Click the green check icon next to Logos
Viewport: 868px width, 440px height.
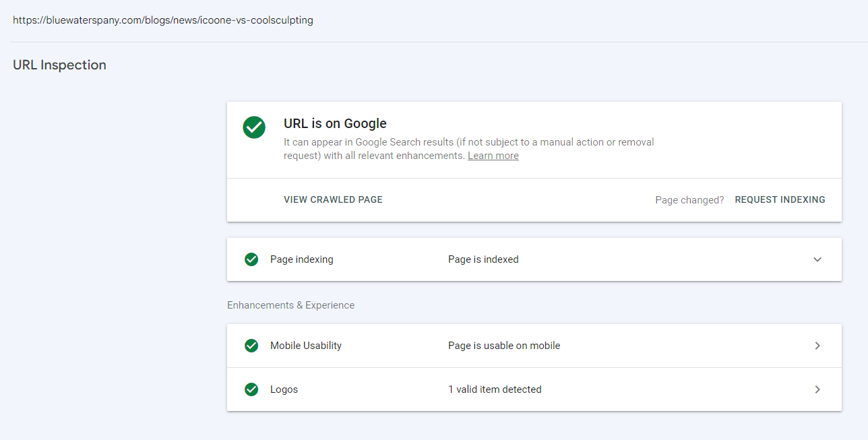251,389
